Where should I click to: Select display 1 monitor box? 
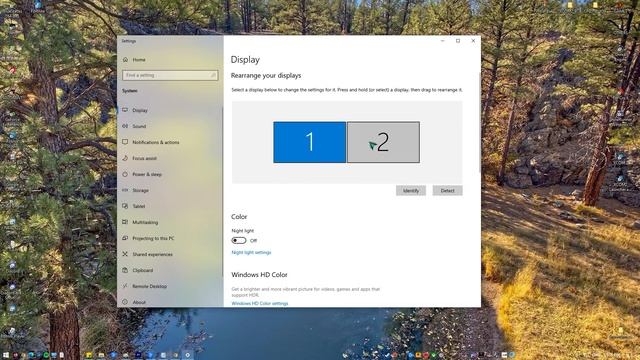309,142
